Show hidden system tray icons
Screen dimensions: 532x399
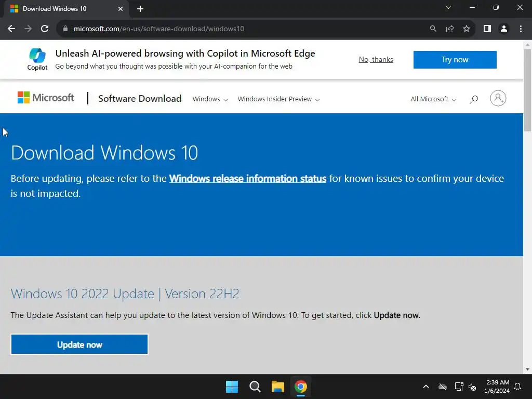426,387
